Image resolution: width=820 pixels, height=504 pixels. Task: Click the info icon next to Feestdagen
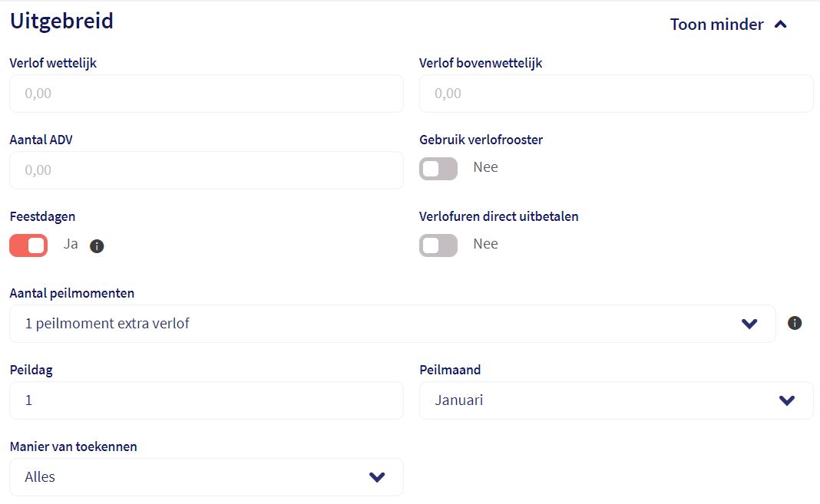click(97, 246)
